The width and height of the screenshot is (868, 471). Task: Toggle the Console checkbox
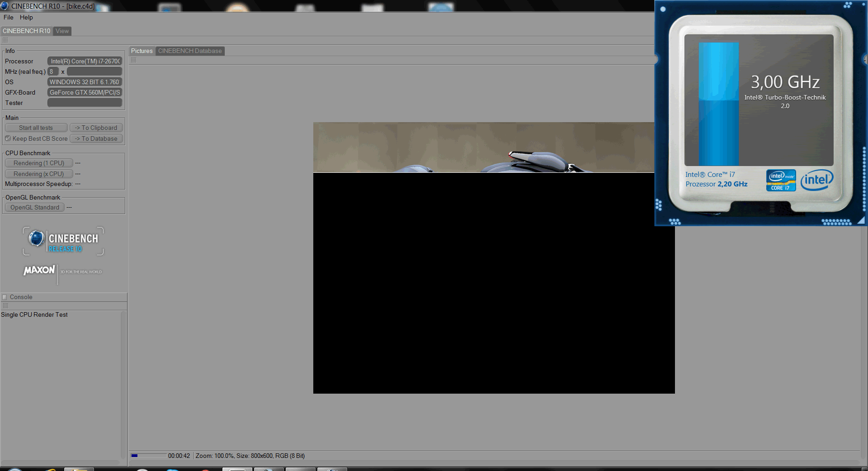(5, 297)
